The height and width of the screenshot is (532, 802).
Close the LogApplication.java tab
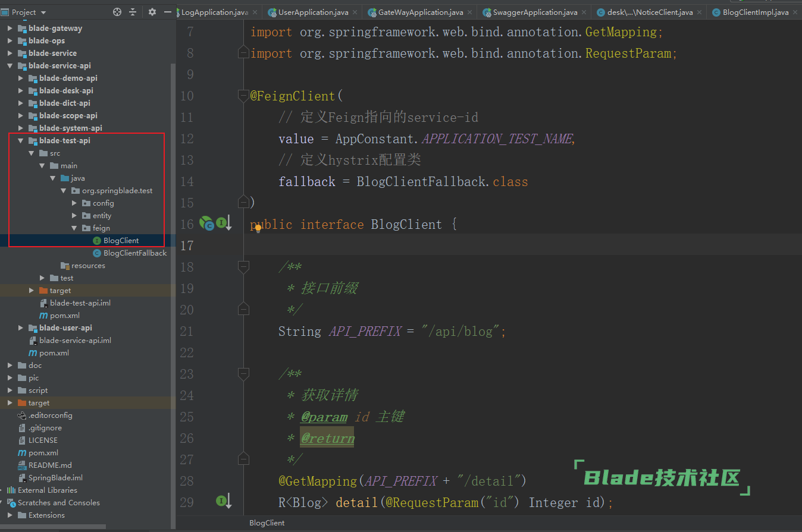pyautogui.click(x=255, y=12)
